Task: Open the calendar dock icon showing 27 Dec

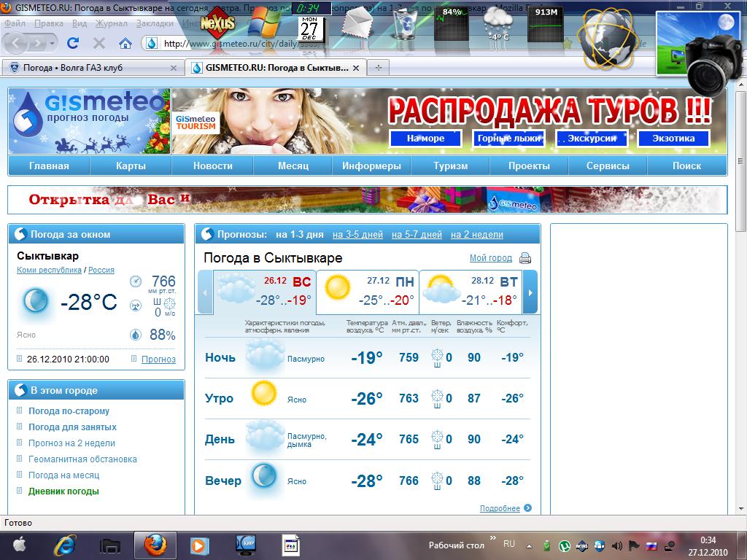Action: 310,28
